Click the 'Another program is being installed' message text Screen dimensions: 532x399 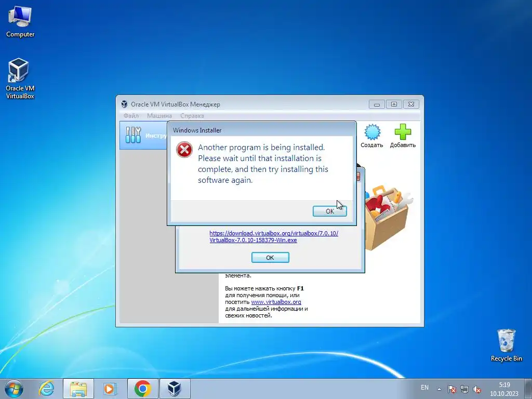263,164
